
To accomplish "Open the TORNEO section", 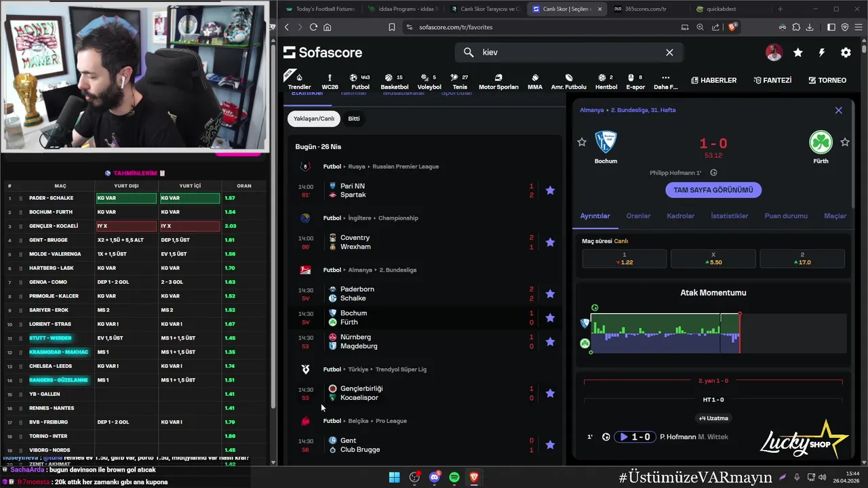I will (x=827, y=80).
